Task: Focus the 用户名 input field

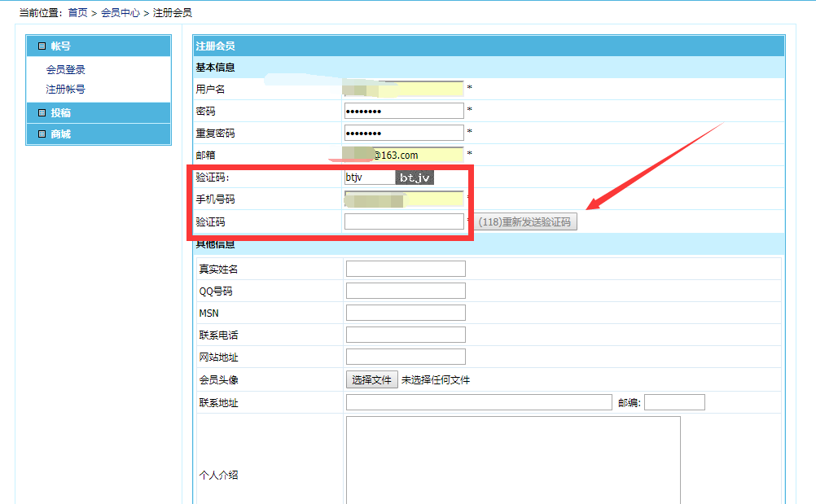Action: tap(404, 89)
